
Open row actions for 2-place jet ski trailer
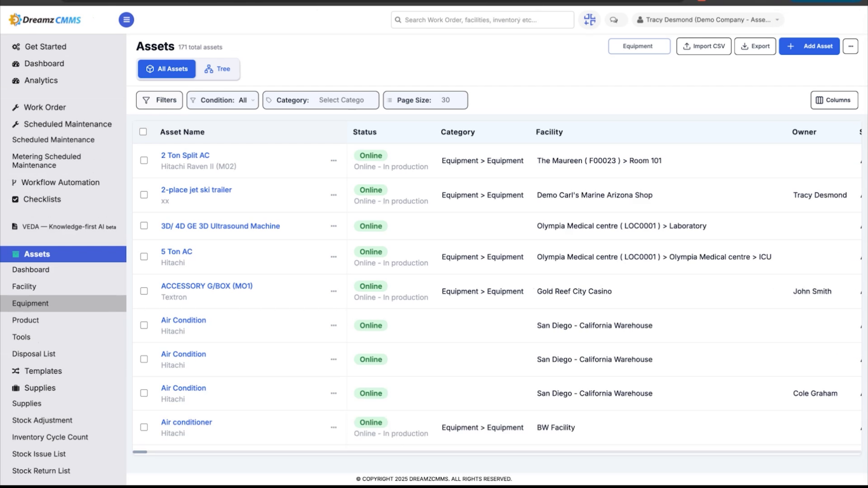coord(333,195)
